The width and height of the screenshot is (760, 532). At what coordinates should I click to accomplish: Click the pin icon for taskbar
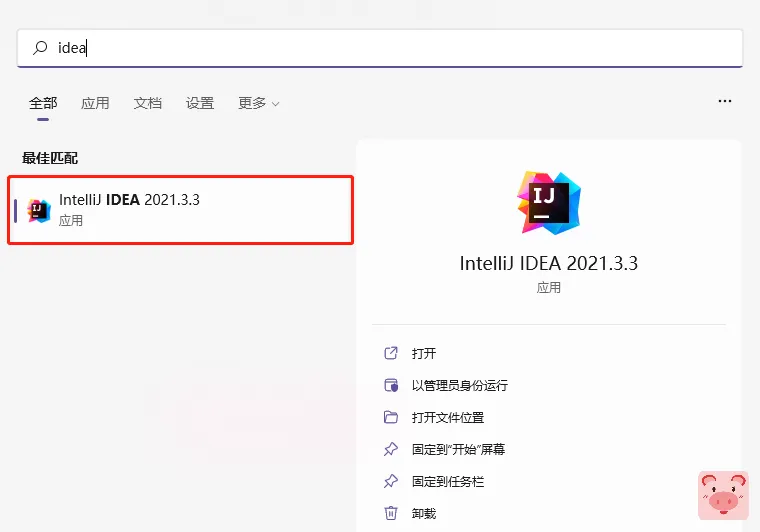point(391,481)
